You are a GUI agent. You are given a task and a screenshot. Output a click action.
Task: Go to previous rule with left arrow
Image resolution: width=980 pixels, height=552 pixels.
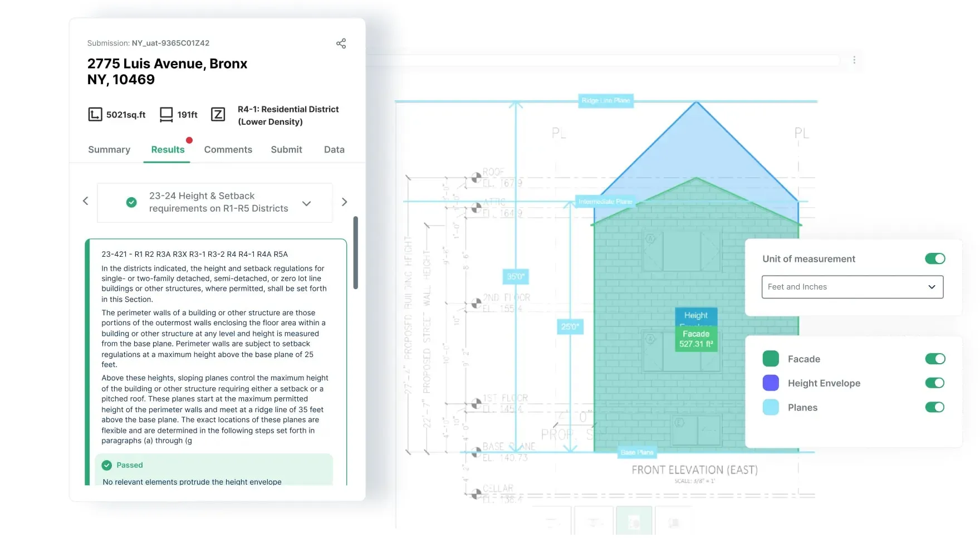86,201
